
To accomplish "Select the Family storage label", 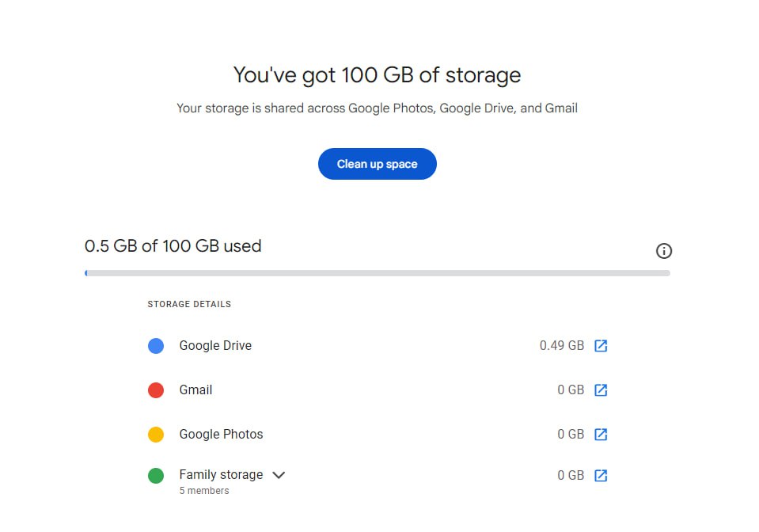I will pos(222,474).
